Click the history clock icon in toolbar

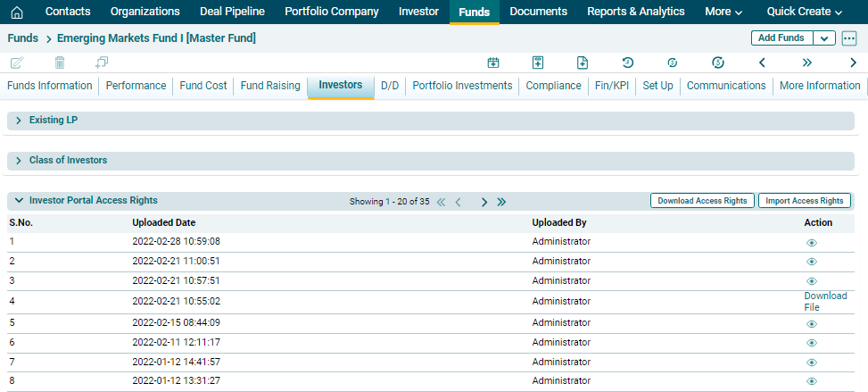click(628, 63)
